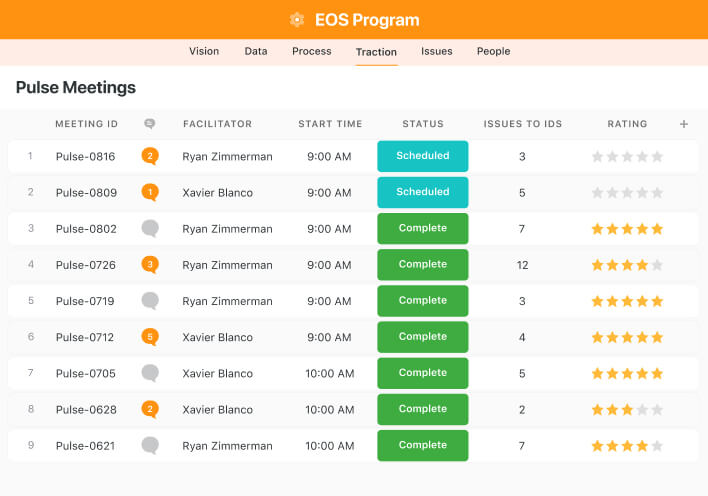
Task: Change Complete status of Pulse-0726
Action: coord(423,265)
